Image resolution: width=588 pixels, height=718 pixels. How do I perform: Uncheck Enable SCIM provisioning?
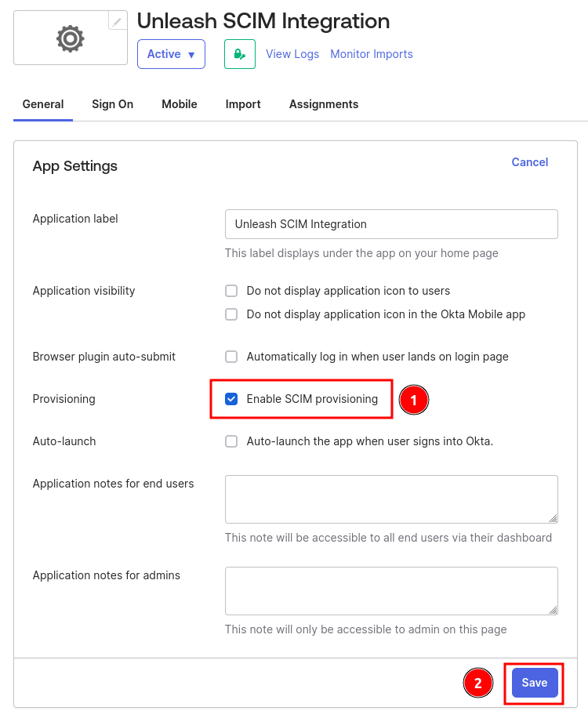pyautogui.click(x=231, y=399)
